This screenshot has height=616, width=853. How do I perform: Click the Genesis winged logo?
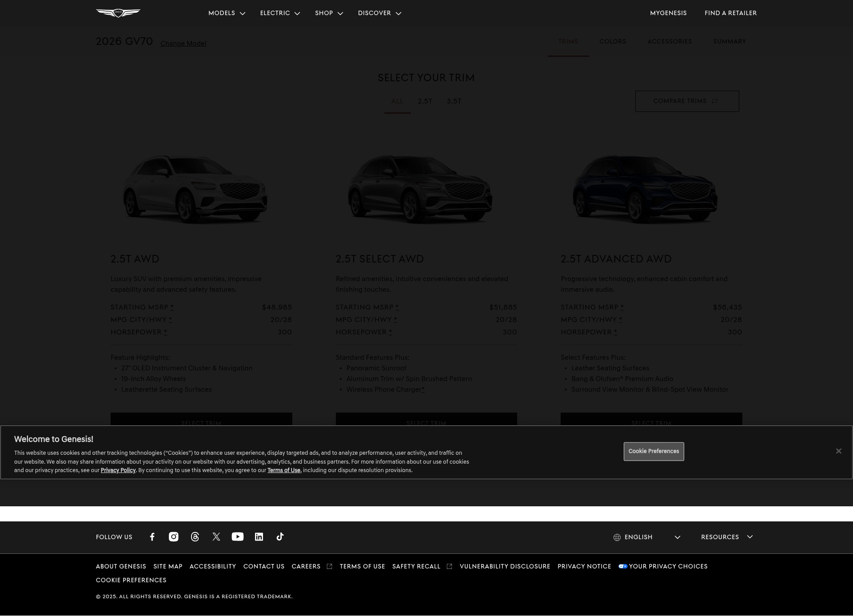[x=118, y=13]
